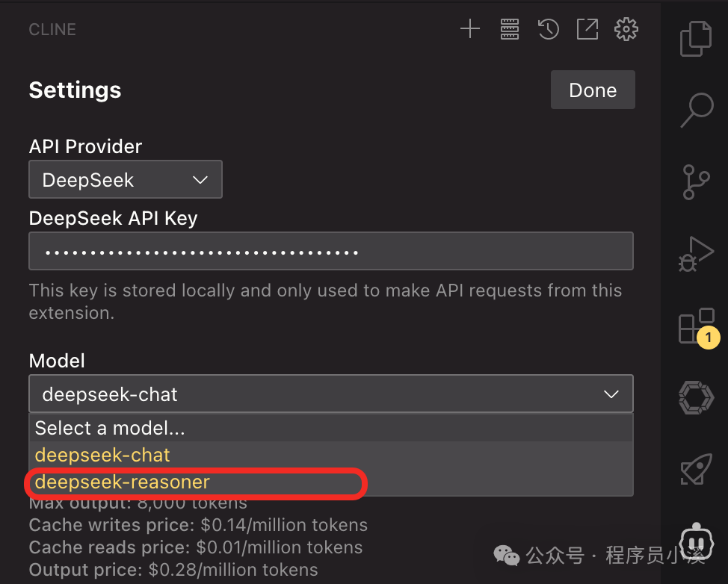Open the Run and Debug view
This screenshot has height=584, width=728.
696,253
